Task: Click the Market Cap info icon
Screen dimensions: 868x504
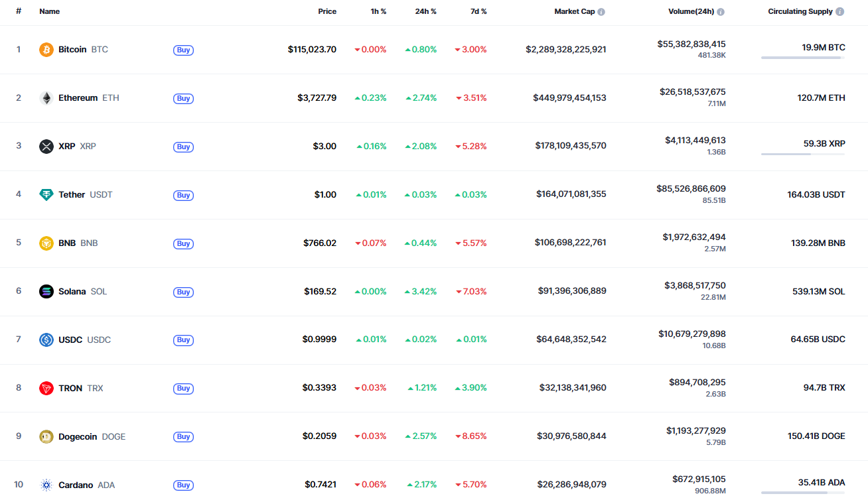Action: (x=601, y=12)
